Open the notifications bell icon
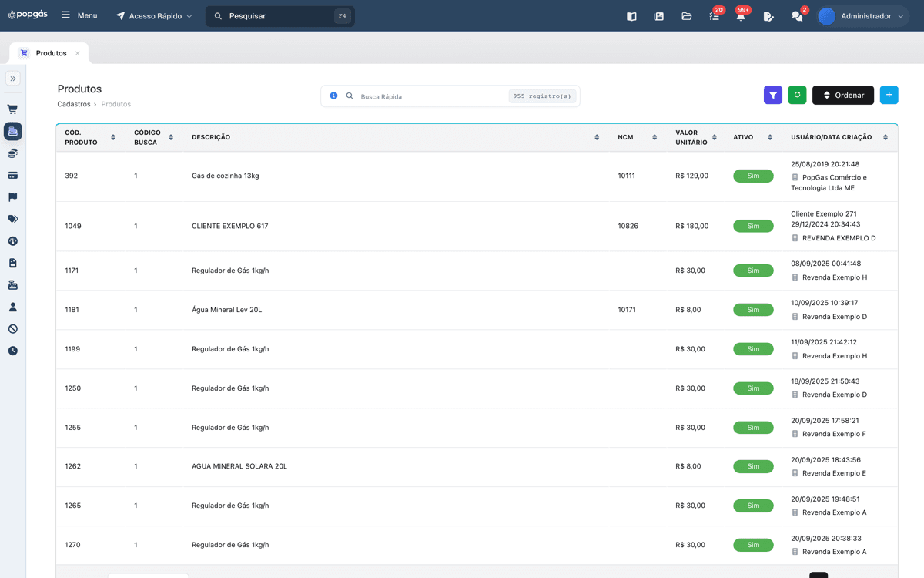The image size is (924, 578). click(x=741, y=16)
